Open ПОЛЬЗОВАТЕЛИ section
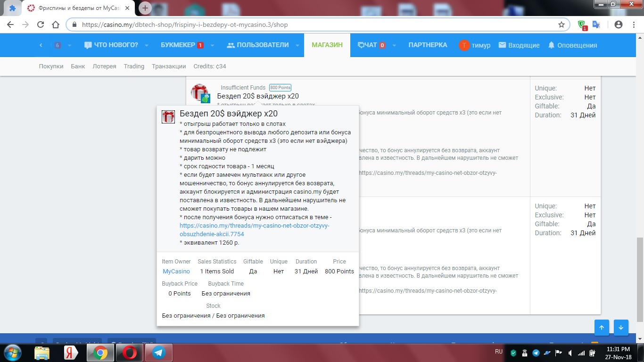The image size is (644, 362). [x=257, y=45]
